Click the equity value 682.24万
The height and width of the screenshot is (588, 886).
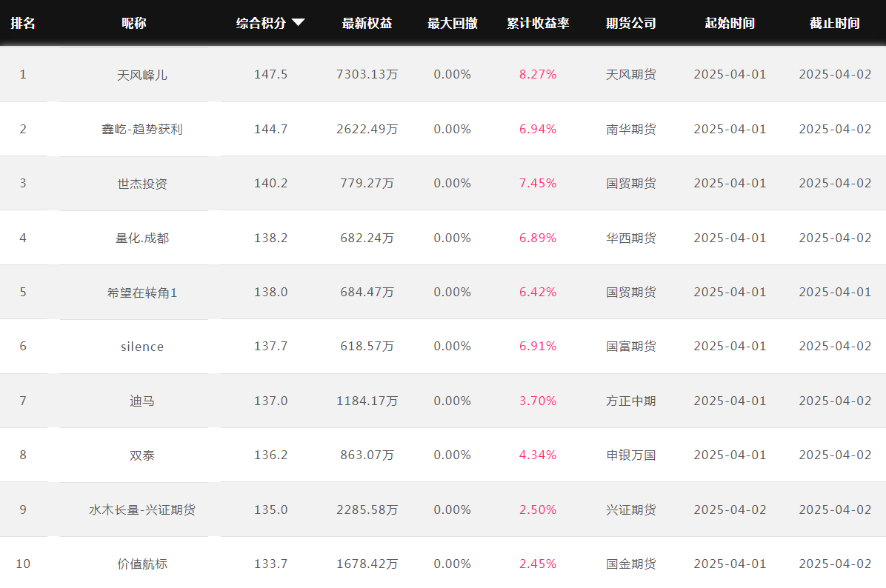tap(367, 238)
